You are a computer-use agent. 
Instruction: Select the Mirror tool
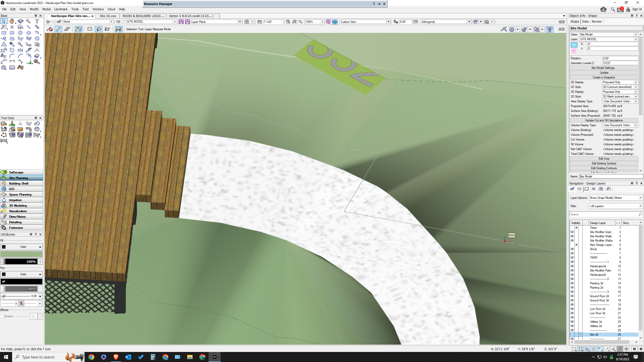(20, 50)
